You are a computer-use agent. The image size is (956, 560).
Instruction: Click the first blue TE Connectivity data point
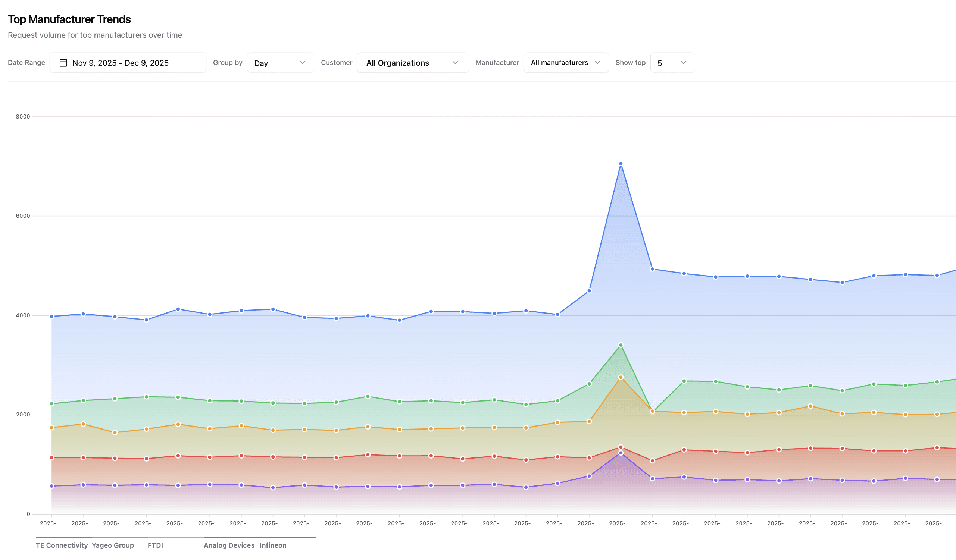point(51,317)
